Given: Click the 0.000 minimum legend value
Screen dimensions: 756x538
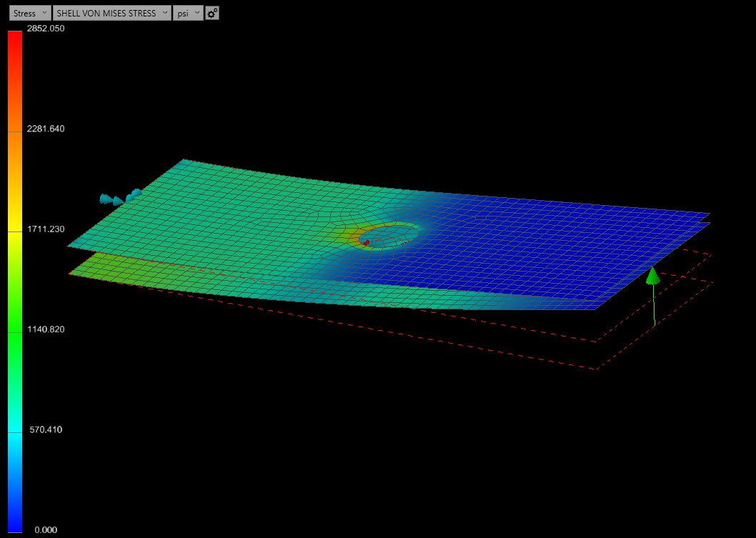Looking at the screenshot, I should click(46, 530).
